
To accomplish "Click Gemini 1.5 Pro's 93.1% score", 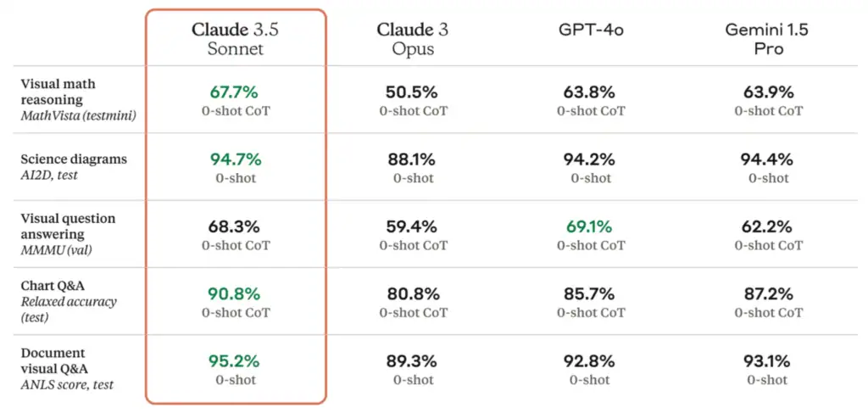I will coord(766,360).
